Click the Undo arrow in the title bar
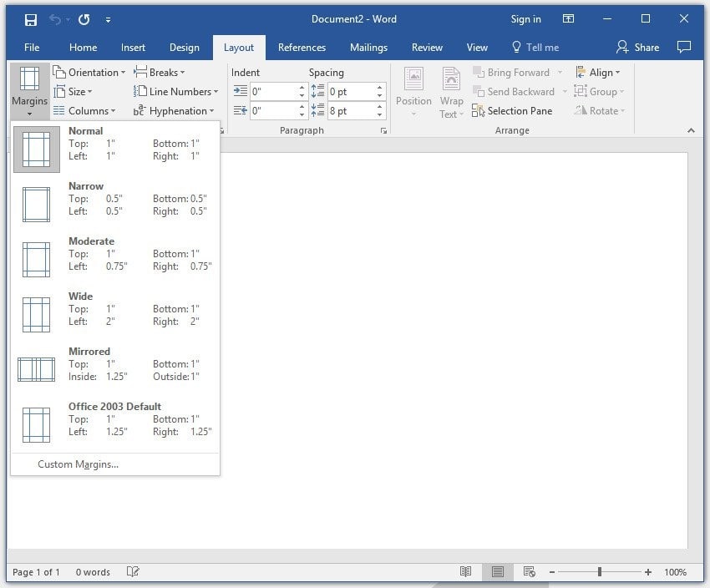This screenshot has height=588, width=710. coord(55,19)
